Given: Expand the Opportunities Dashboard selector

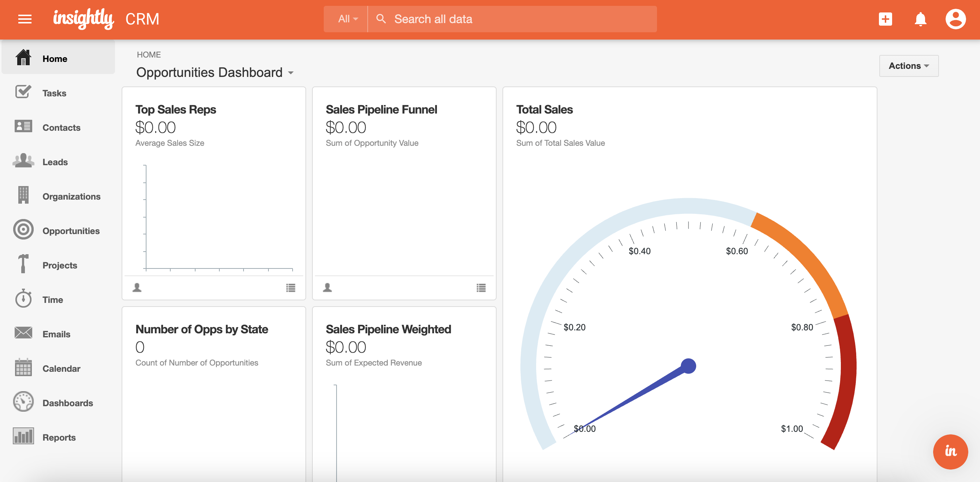Looking at the screenshot, I should [x=215, y=72].
